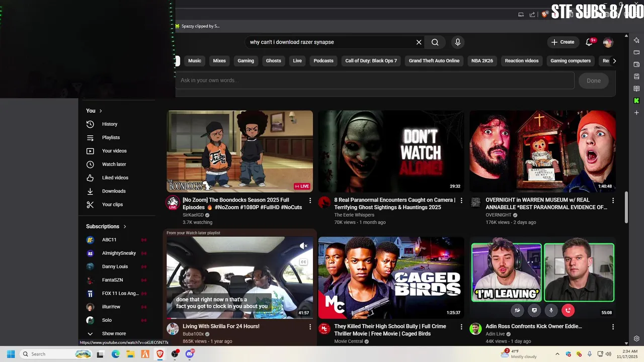This screenshot has height=362, width=644.
Task: Open the Warren Museum Annabelle thumbnail
Action: (x=542, y=151)
